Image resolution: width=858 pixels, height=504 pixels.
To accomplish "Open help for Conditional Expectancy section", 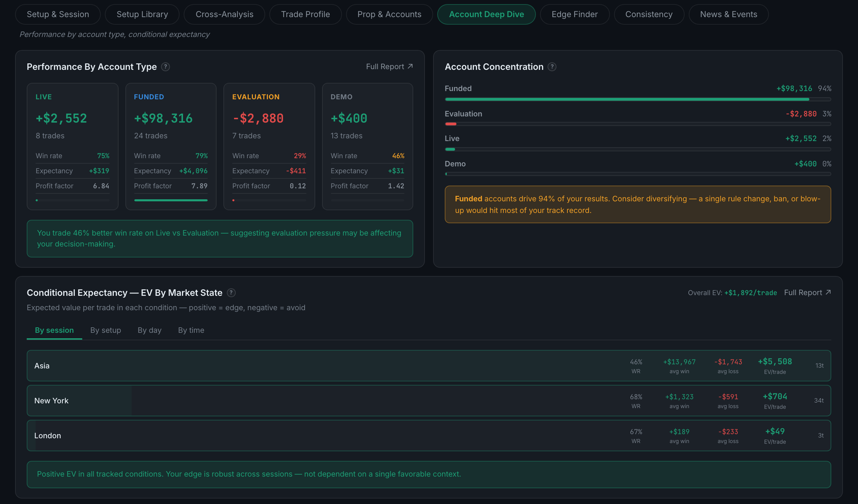I will tap(231, 293).
